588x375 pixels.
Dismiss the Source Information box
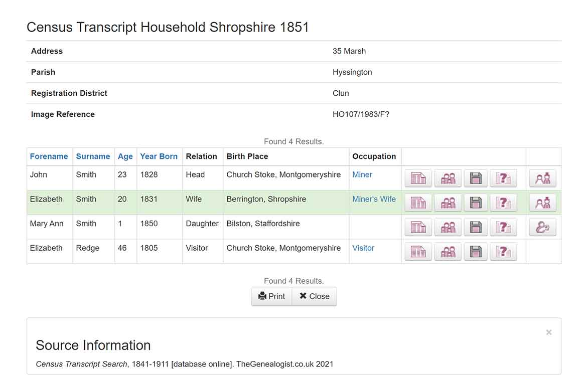tap(549, 332)
